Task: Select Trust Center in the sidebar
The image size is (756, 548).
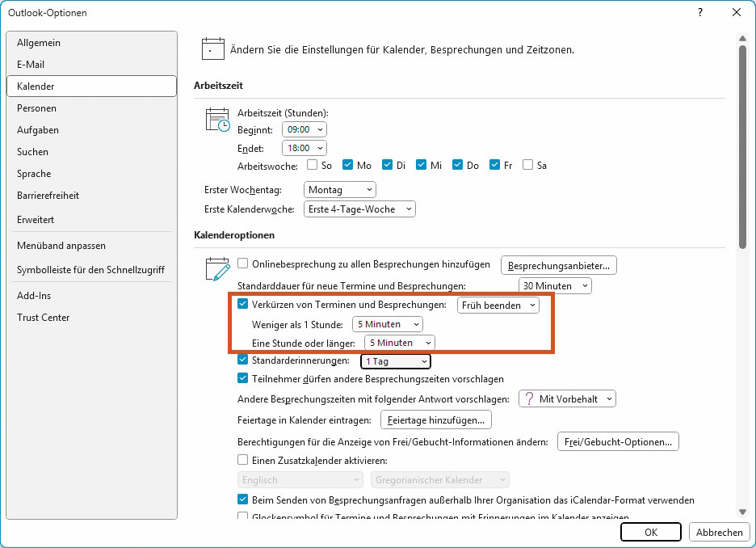Action: click(44, 318)
